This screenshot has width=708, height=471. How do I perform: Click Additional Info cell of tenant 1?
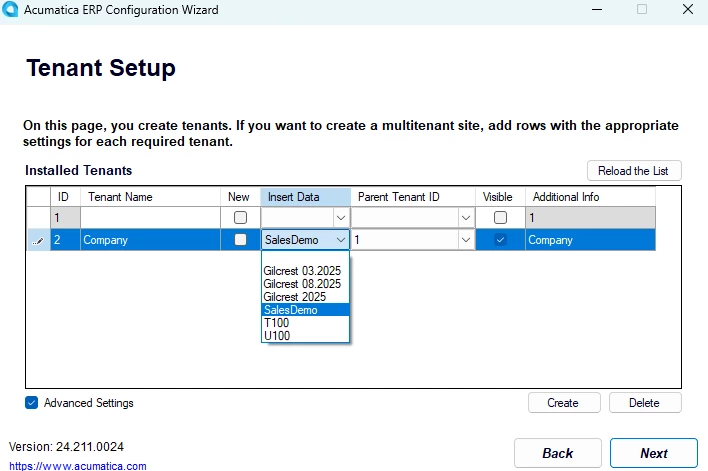(590, 218)
